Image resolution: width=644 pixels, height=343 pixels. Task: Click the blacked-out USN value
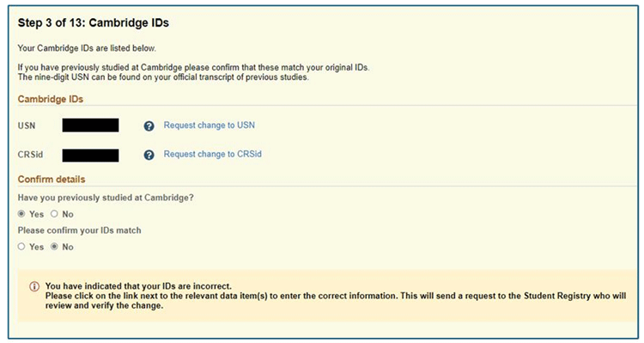90,125
